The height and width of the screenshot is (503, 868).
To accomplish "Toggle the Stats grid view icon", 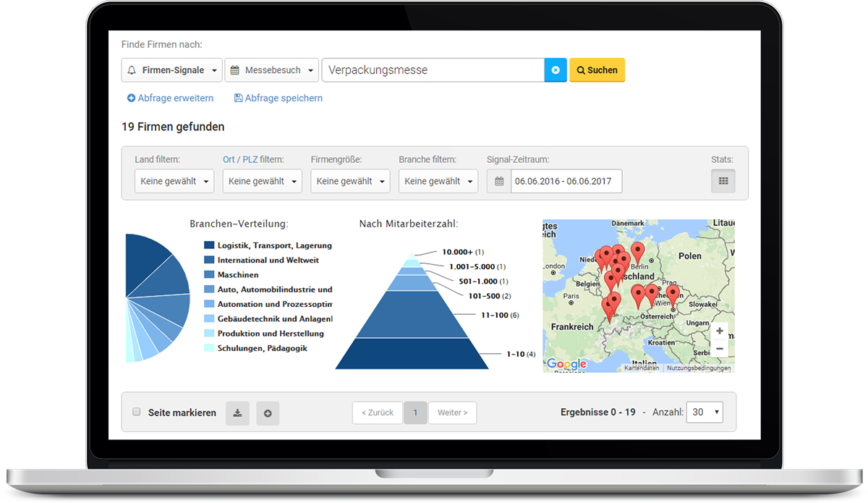I will click(723, 181).
